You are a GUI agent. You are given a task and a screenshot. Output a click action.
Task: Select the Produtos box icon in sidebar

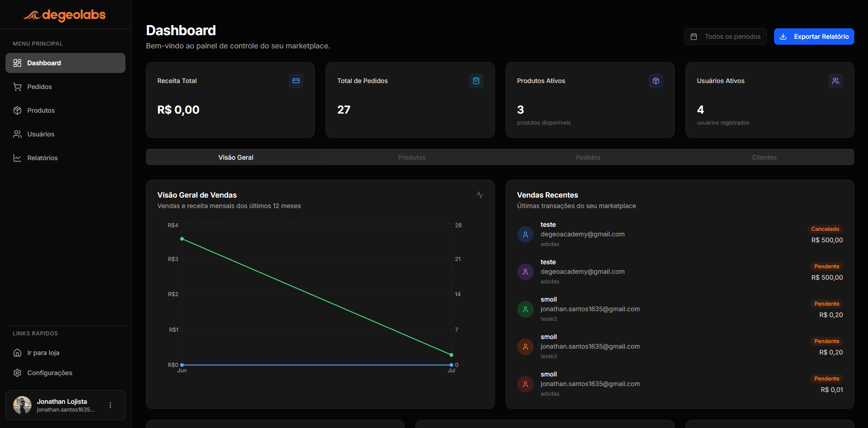(x=17, y=110)
